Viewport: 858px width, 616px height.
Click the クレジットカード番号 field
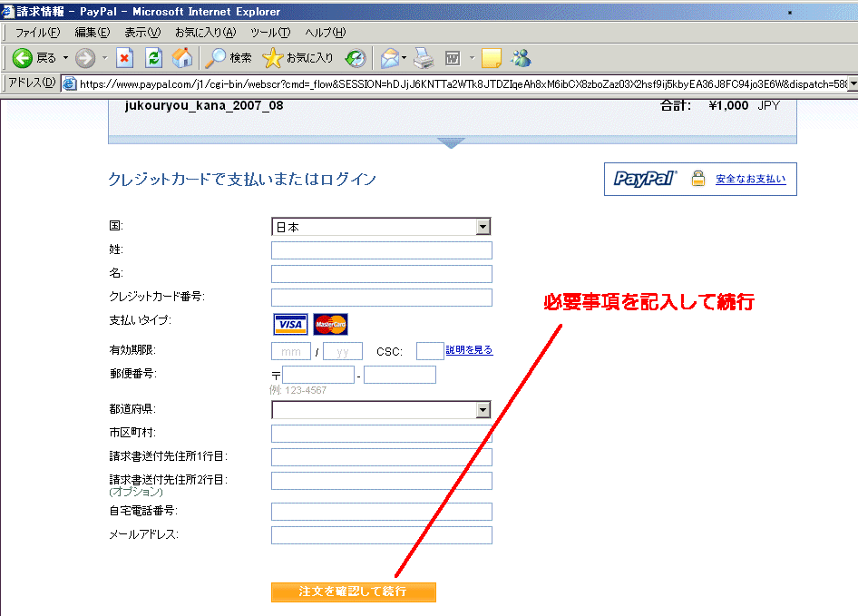tap(382, 298)
